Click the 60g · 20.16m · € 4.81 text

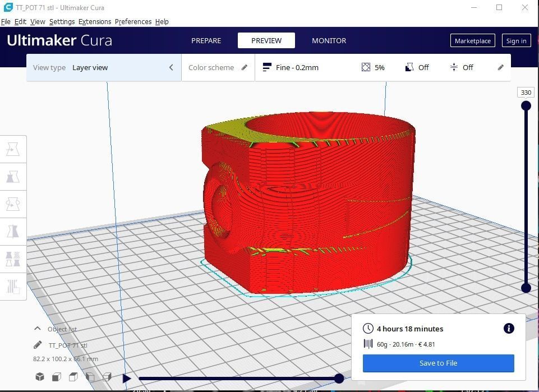tap(406, 344)
